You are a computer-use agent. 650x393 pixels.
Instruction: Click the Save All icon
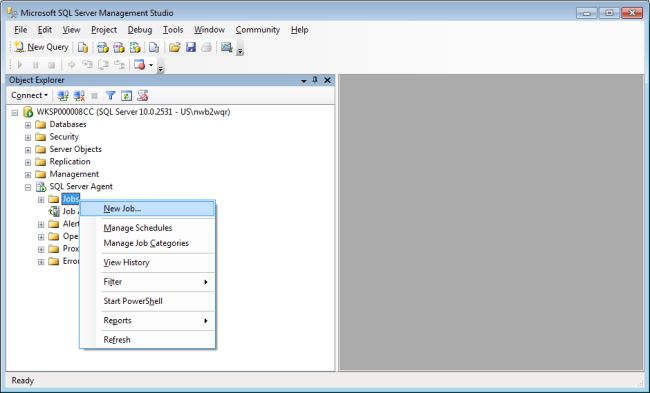[x=206, y=48]
